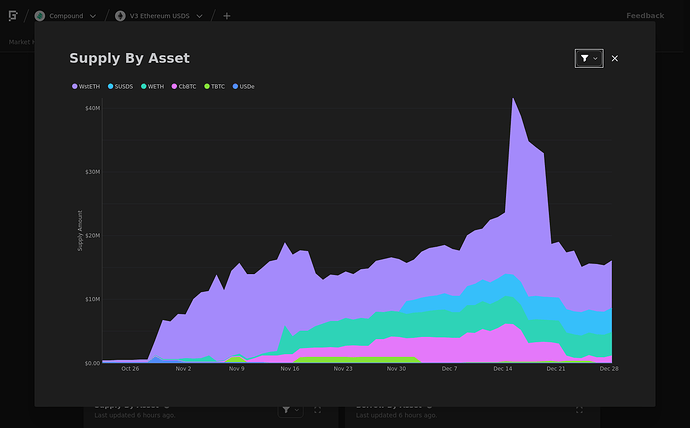Toggle SUSDS series in the legend
The height and width of the screenshot is (428, 690).
click(x=123, y=87)
